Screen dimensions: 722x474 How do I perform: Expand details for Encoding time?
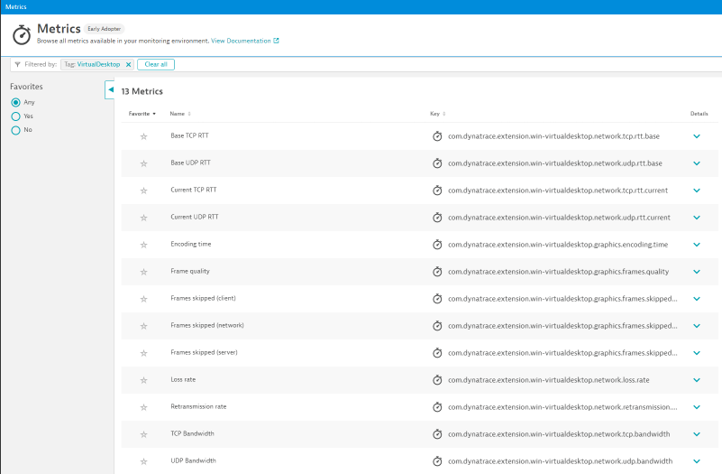point(697,245)
